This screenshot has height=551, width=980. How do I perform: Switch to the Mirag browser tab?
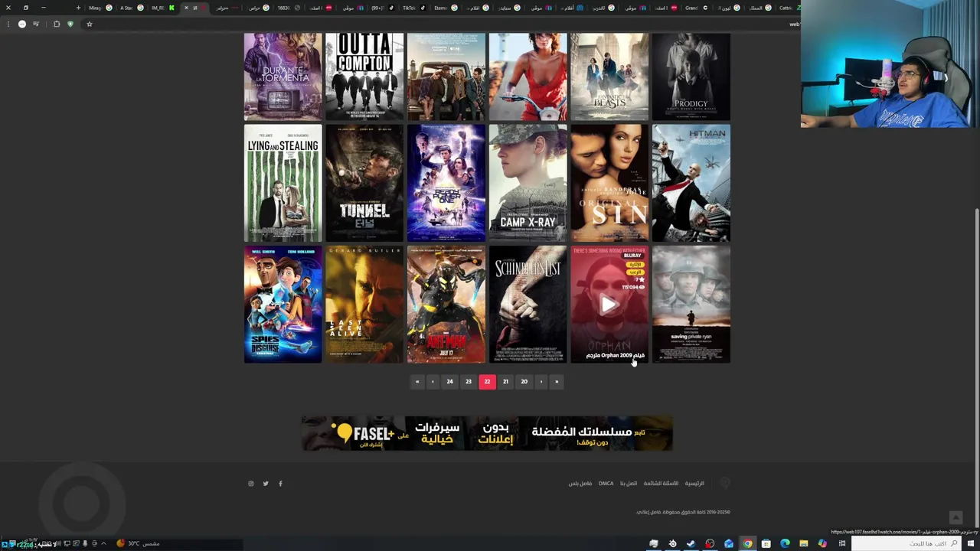[x=100, y=8]
